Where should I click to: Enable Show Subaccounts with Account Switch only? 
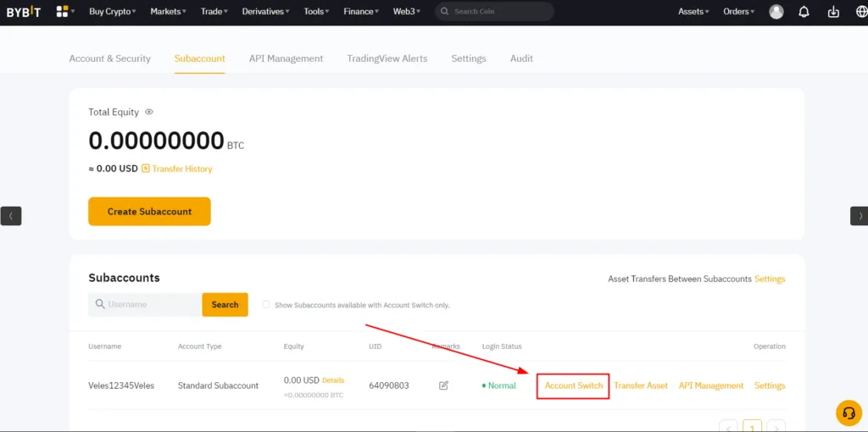click(x=266, y=305)
